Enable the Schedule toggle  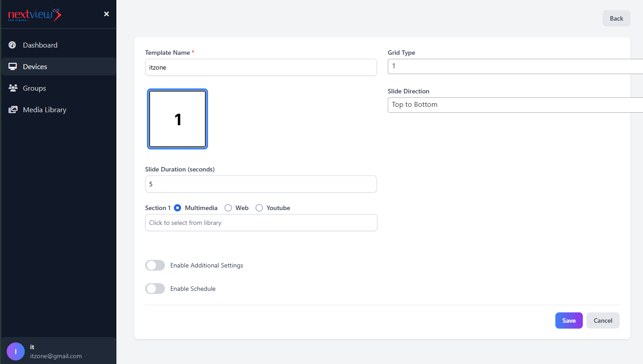[x=155, y=289]
